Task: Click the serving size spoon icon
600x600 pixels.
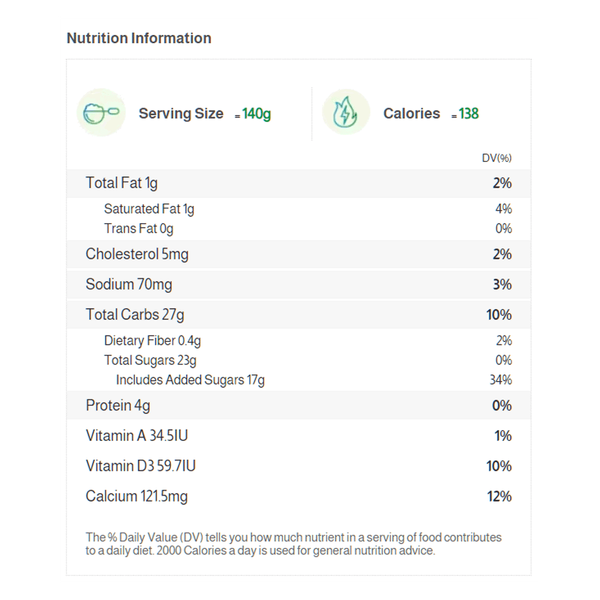Action: pyautogui.click(x=101, y=113)
